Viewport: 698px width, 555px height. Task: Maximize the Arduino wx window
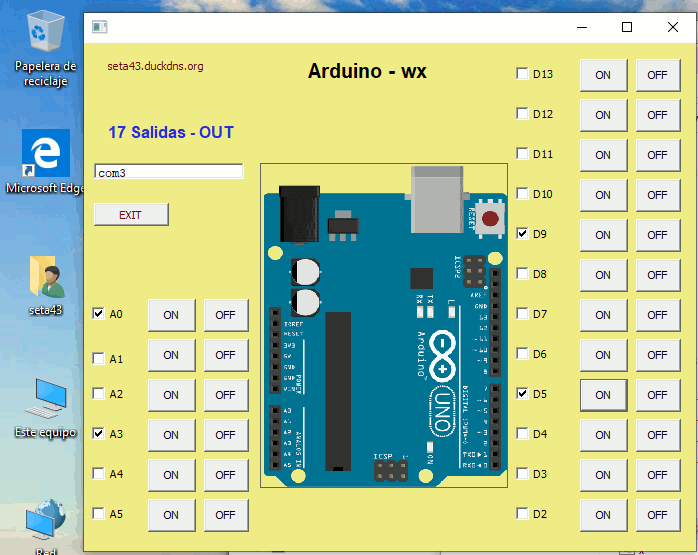pyautogui.click(x=627, y=28)
